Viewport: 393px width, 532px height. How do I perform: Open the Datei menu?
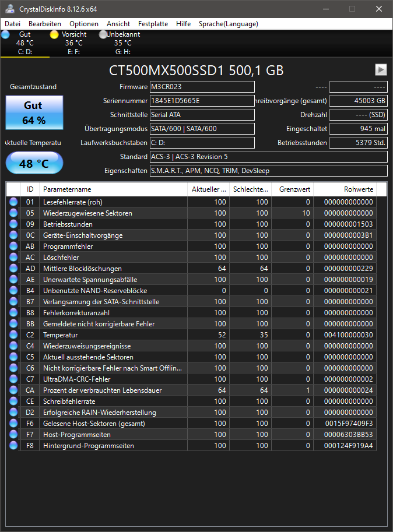(13, 24)
